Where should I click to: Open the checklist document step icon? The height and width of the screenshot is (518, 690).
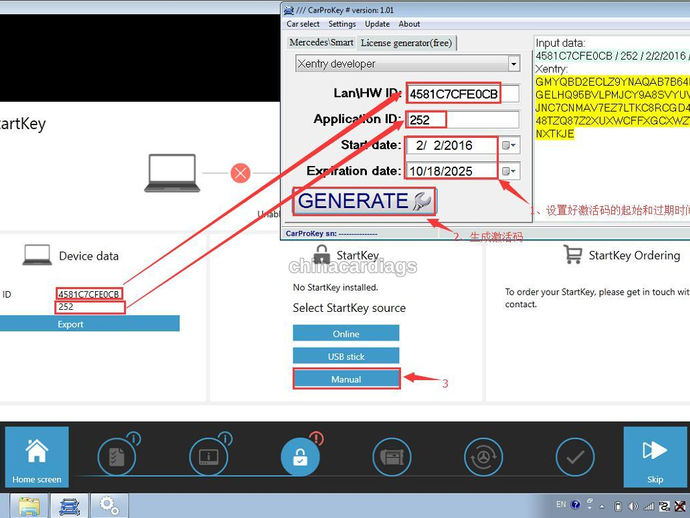tap(117, 457)
